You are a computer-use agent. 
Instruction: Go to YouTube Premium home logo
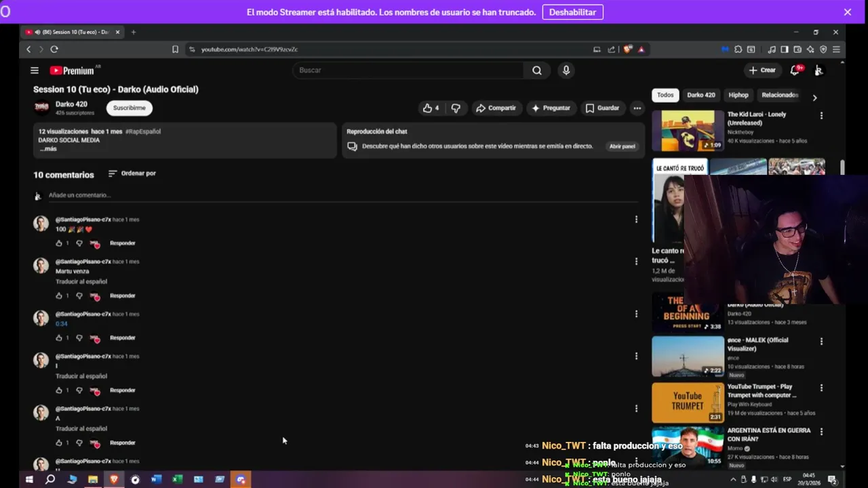click(73, 70)
